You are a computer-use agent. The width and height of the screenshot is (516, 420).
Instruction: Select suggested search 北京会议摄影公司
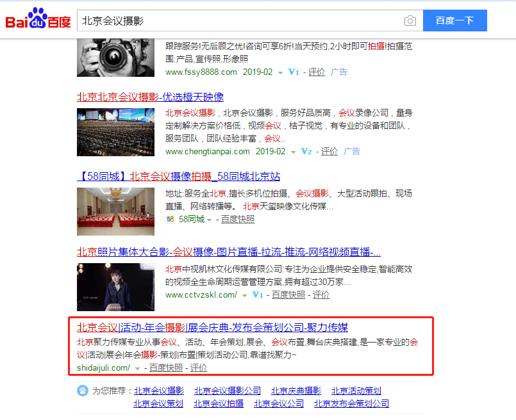click(x=228, y=391)
